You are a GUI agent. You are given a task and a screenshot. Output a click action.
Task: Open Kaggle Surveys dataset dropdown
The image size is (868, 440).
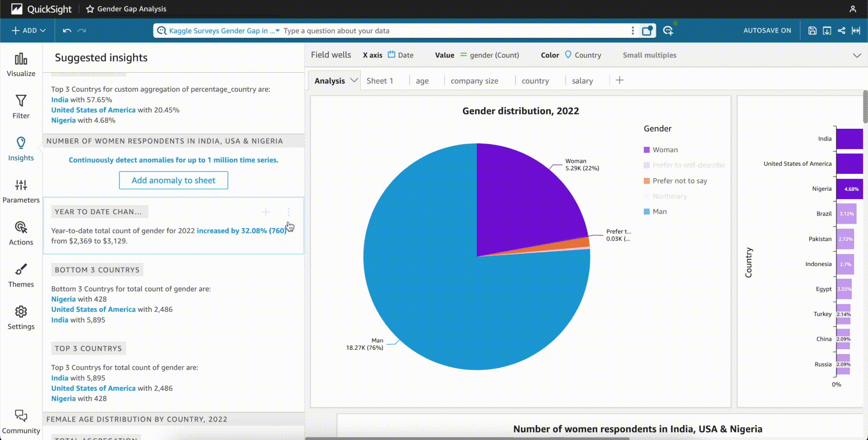pos(224,31)
